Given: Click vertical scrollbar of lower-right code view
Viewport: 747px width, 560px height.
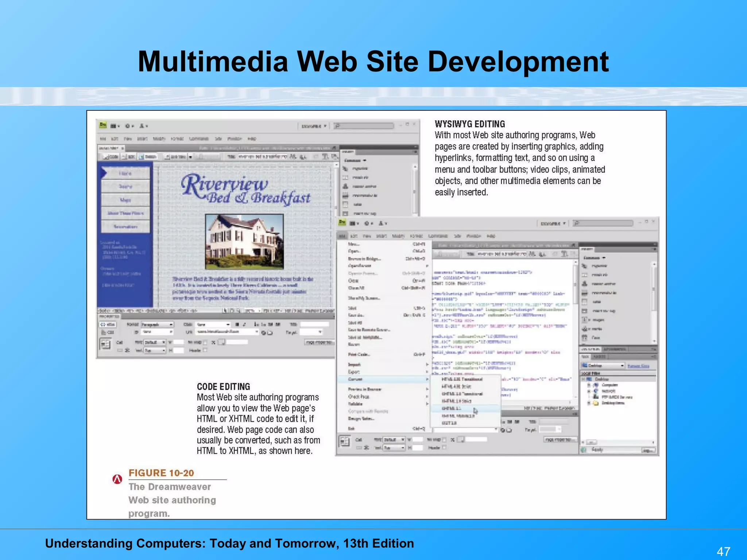Looking at the screenshot, I should tap(575, 330).
